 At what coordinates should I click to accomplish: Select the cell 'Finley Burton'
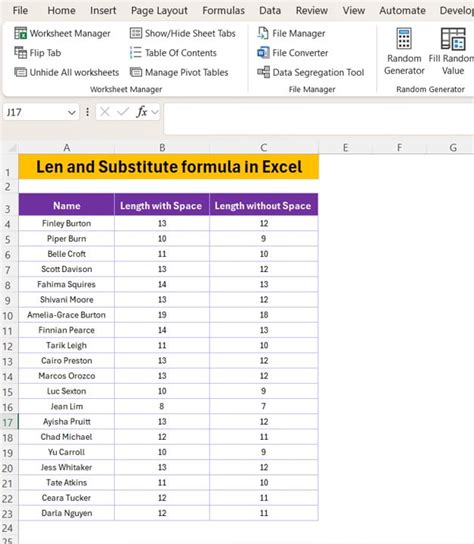67,223
